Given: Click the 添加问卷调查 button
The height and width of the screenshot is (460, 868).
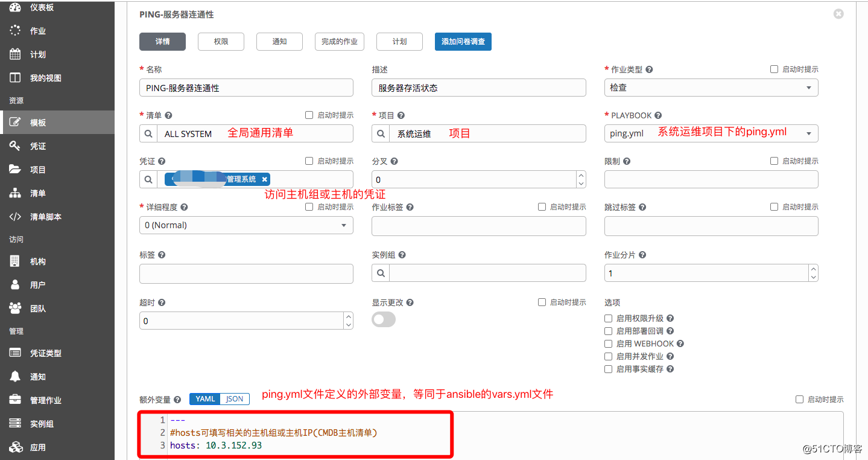Looking at the screenshot, I should [x=463, y=42].
